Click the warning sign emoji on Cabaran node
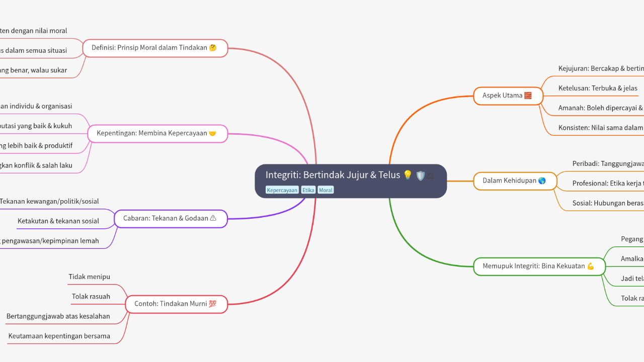 click(213, 219)
